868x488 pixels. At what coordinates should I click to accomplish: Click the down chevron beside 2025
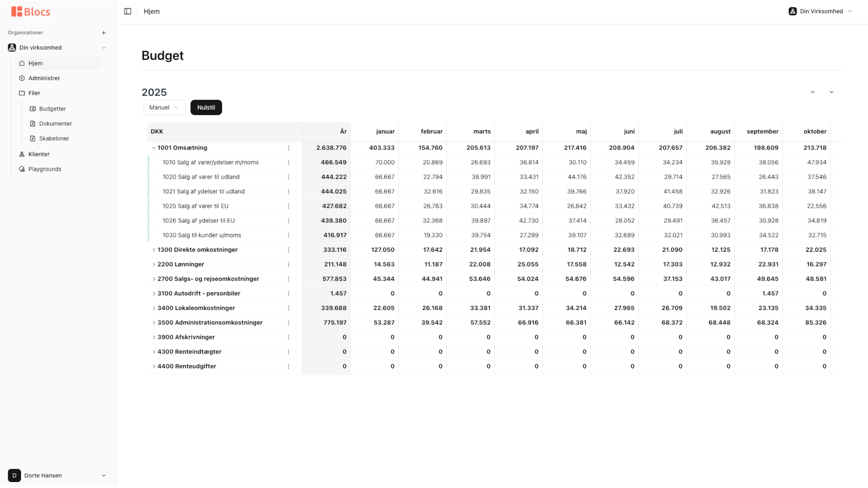pos(831,92)
